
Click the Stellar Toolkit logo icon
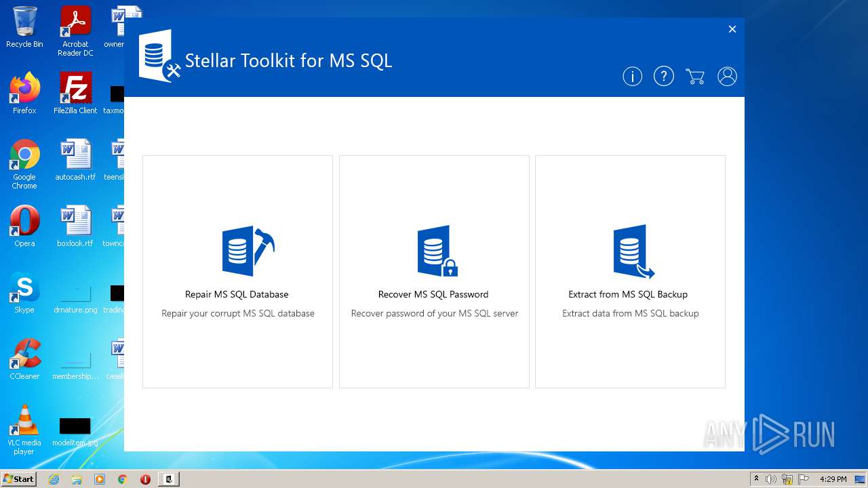(x=160, y=56)
